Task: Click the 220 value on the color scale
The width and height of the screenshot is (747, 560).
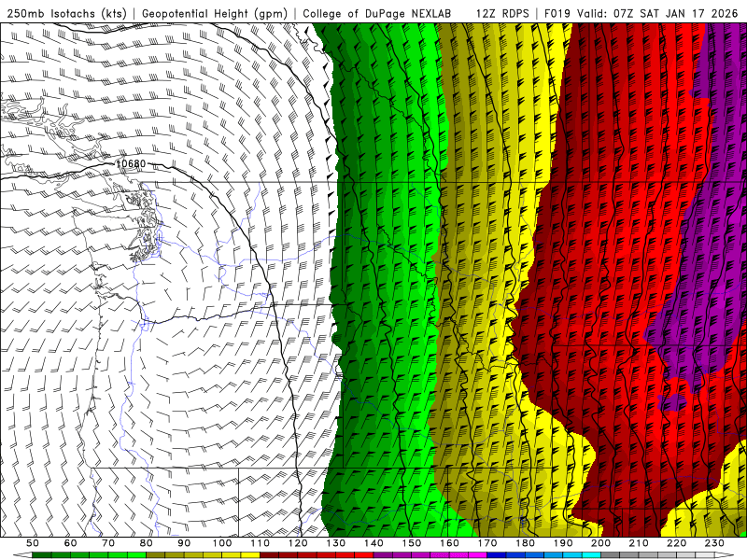Action: [677, 543]
